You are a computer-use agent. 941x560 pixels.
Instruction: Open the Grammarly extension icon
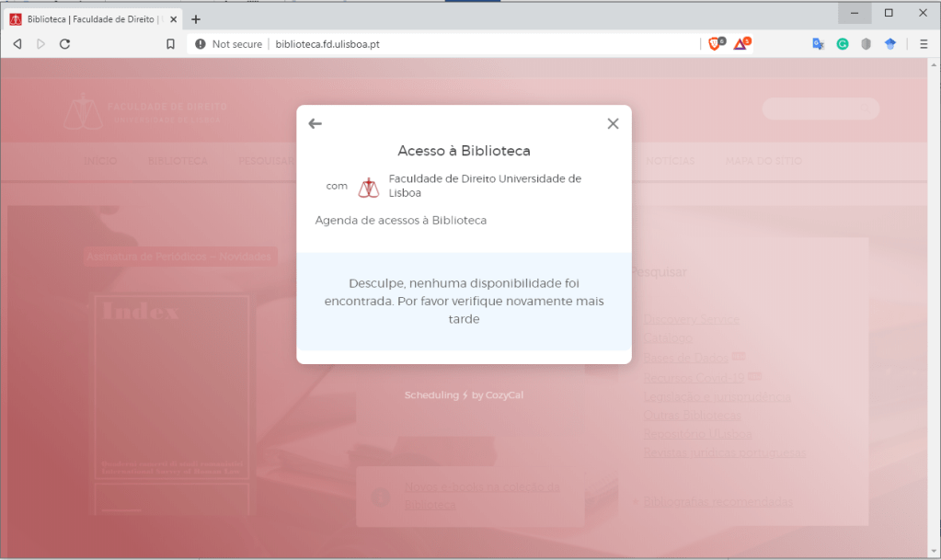(842, 43)
